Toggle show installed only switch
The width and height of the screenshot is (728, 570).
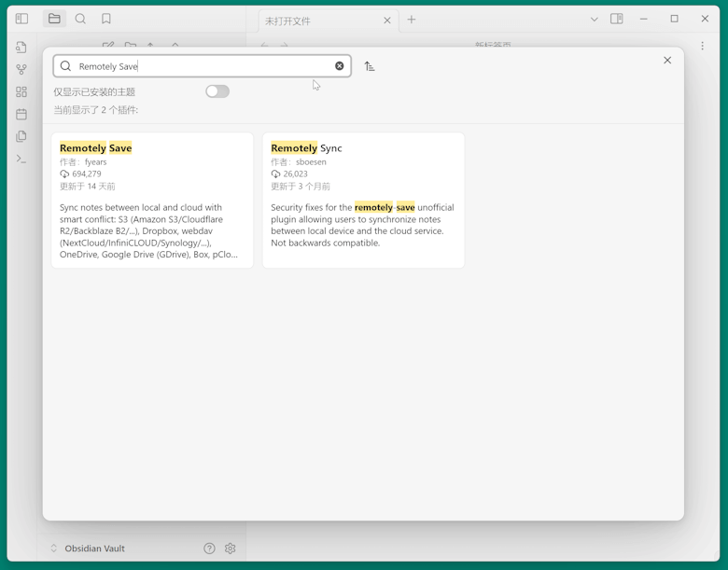[217, 91]
